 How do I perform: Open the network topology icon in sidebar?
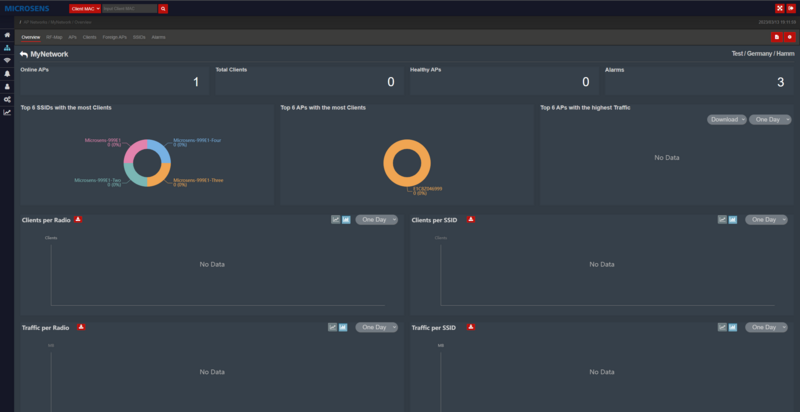[x=8, y=47]
